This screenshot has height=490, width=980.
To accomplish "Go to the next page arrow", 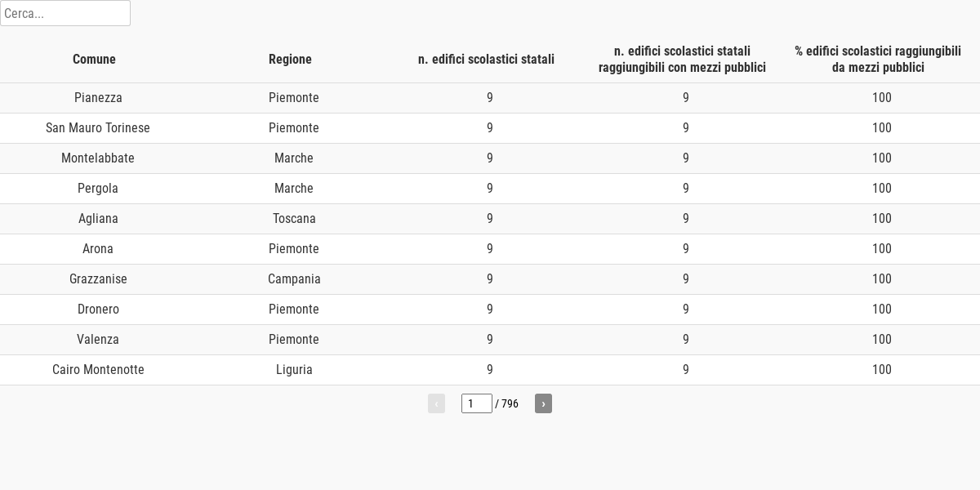I will [x=543, y=403].
